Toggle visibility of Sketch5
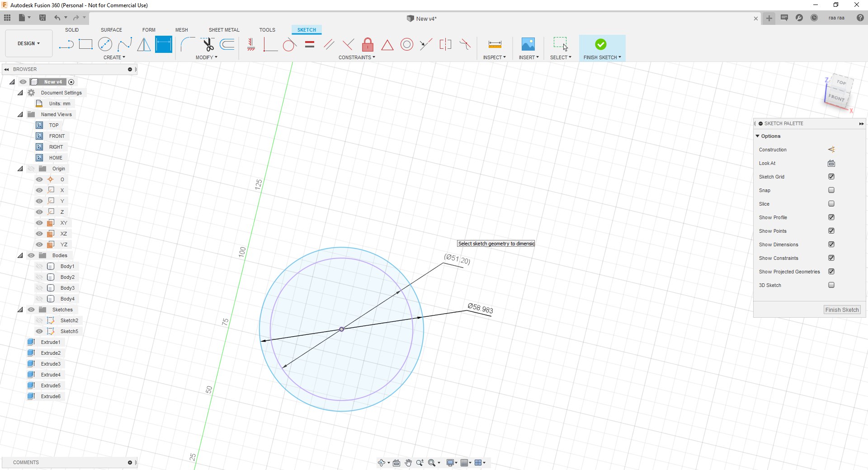The height and width of the screenshot is (470, 868). (39, 331)
